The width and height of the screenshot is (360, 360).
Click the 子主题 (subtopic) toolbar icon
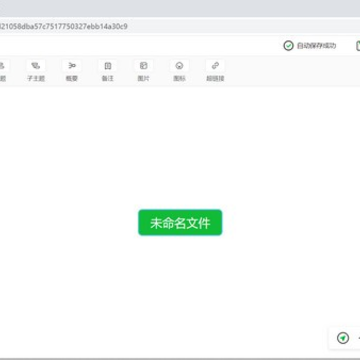(36, 66)
